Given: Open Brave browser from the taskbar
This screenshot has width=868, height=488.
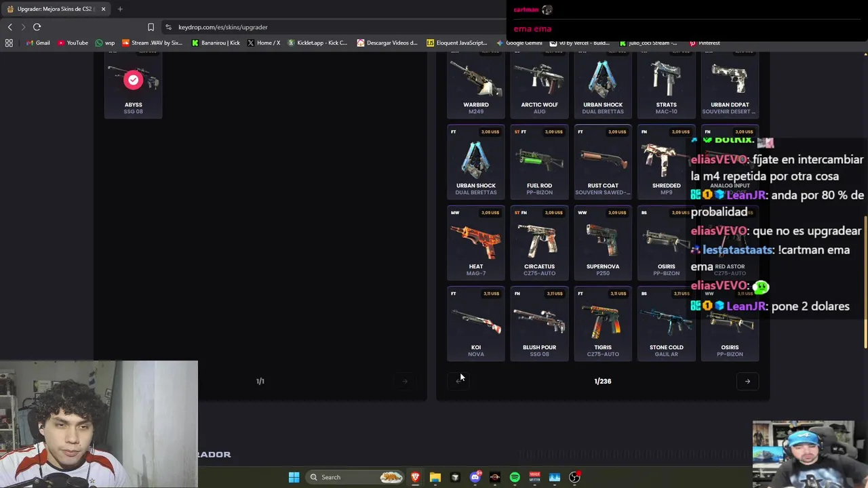Looking at the screenshot, I should (415, 477).
